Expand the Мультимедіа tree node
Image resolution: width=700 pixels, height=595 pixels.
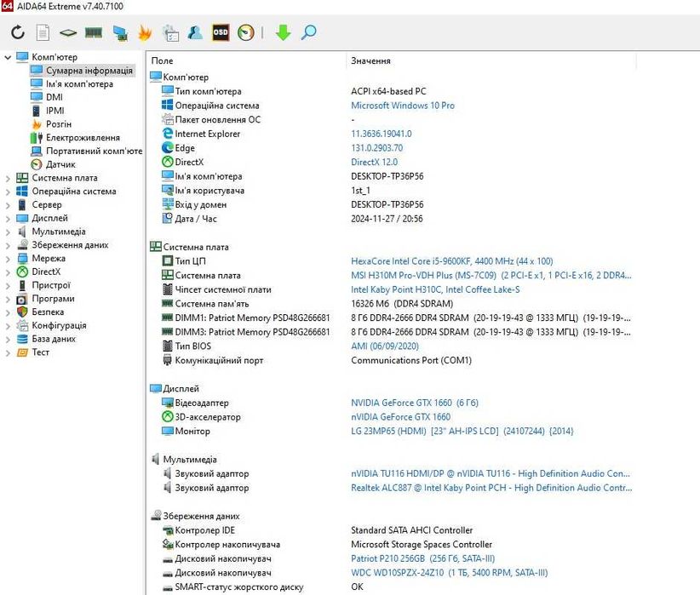[x=8, y=232]
